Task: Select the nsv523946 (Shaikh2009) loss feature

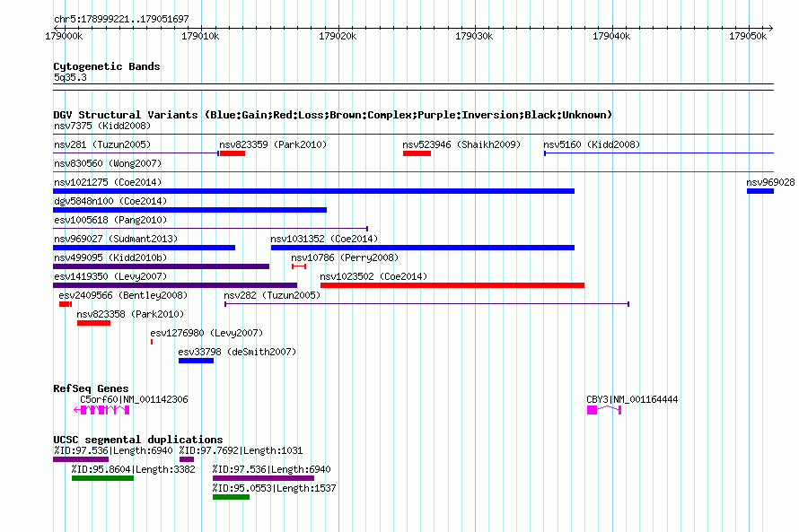Action: (x=417, y=153)
